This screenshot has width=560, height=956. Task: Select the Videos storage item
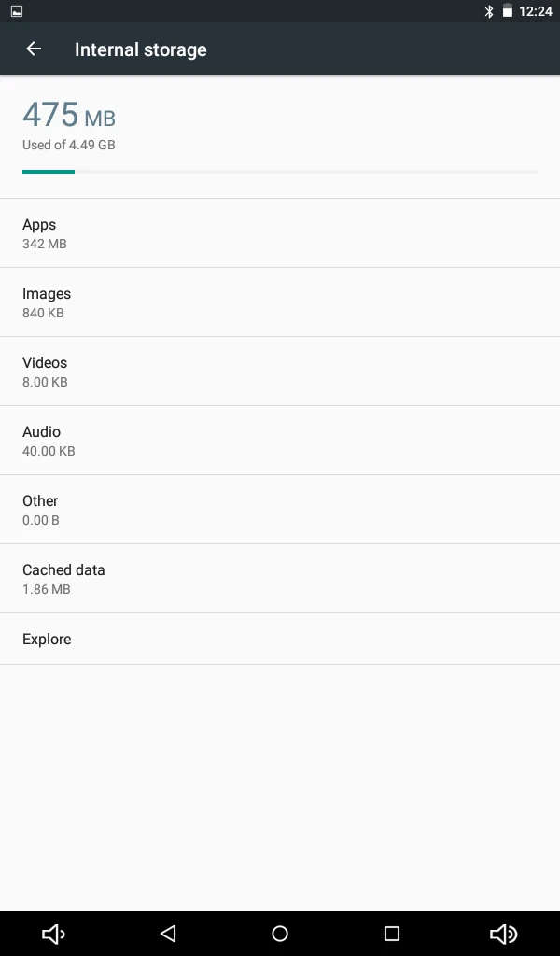coord(280,372)
